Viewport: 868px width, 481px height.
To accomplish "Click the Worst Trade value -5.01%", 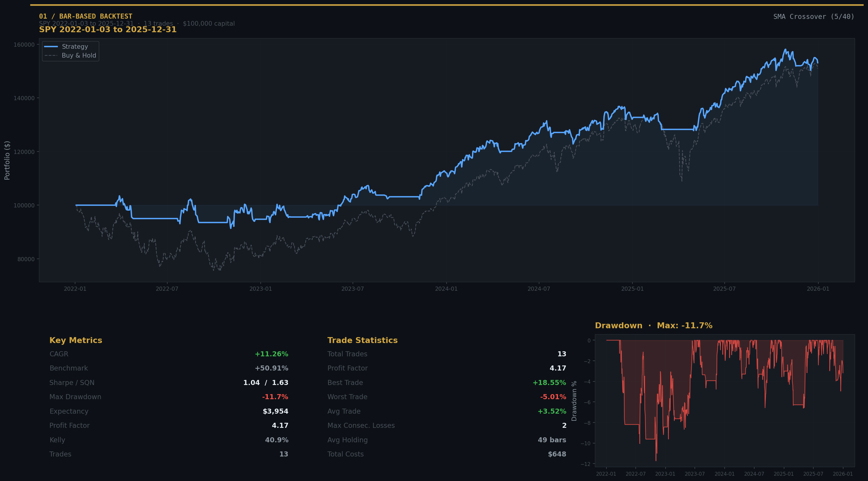I will [551, 397].
